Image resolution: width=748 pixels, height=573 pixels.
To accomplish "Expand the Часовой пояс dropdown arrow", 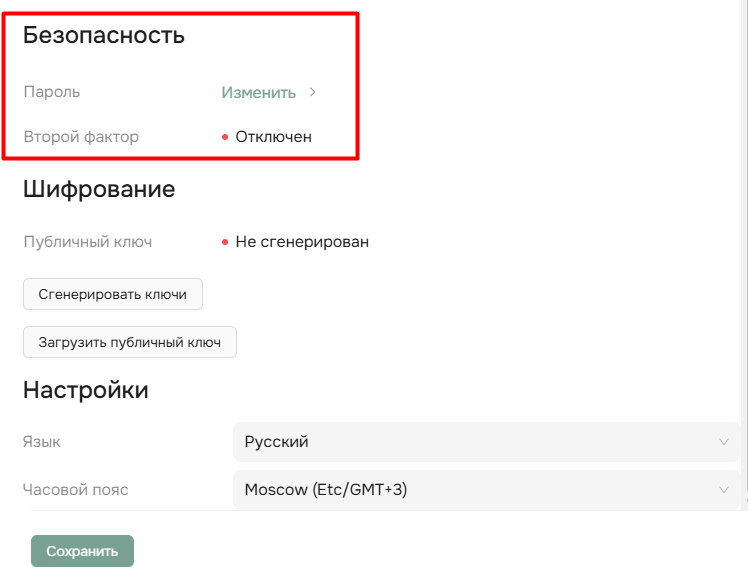I will (x=724, y=490).
